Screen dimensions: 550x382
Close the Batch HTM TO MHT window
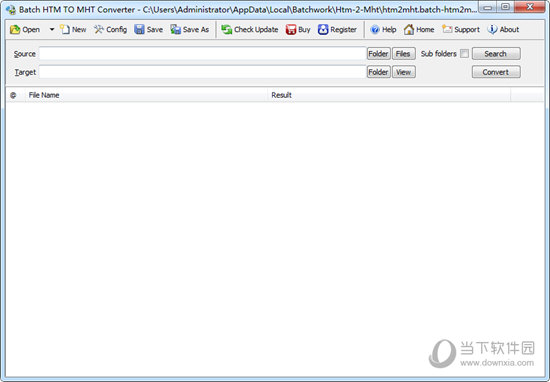point(530,7)
